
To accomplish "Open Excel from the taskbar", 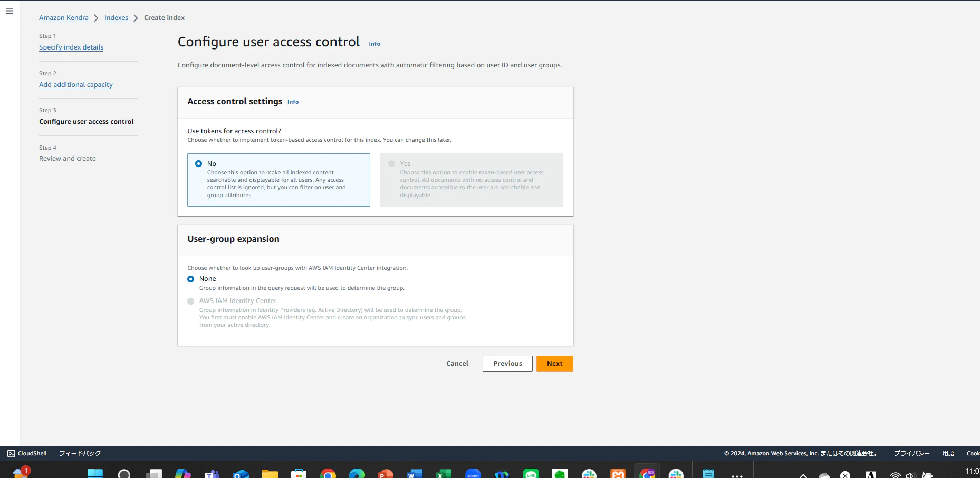I will coord(444,474).
